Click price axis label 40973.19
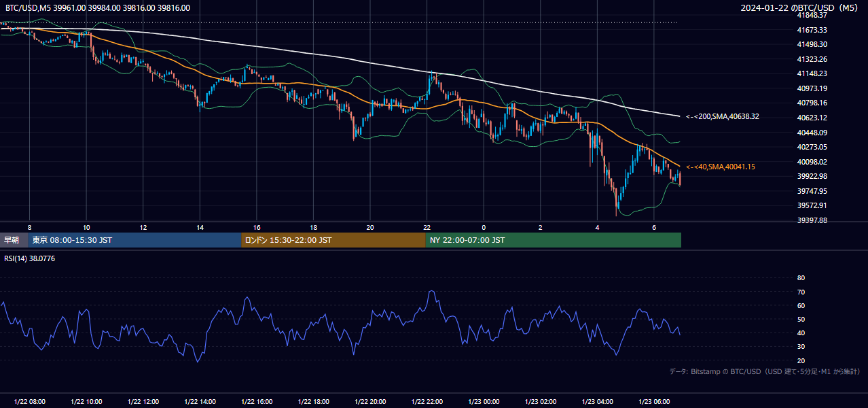The width and height of the screenshot is (868, 408). pos(812,88)
